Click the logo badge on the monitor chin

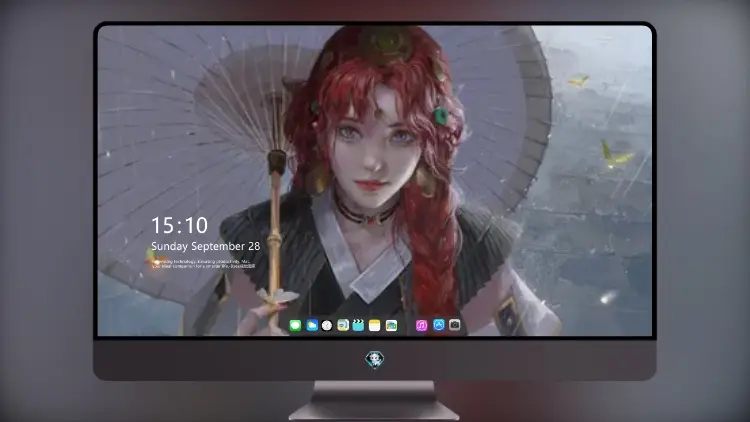click(x=375, y=359)
